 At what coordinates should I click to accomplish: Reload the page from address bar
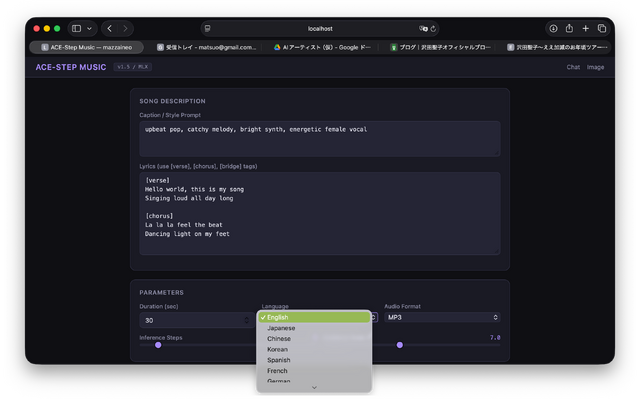coord(435,28)
